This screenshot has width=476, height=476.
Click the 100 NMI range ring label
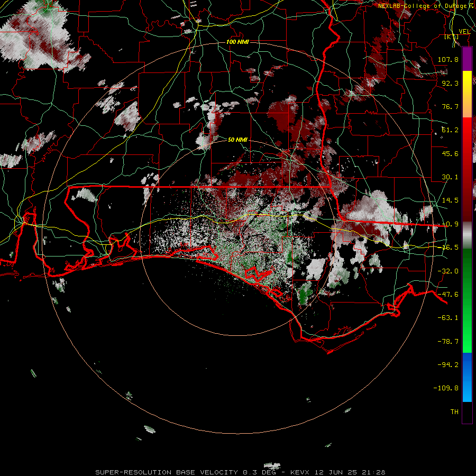[237, 42]
